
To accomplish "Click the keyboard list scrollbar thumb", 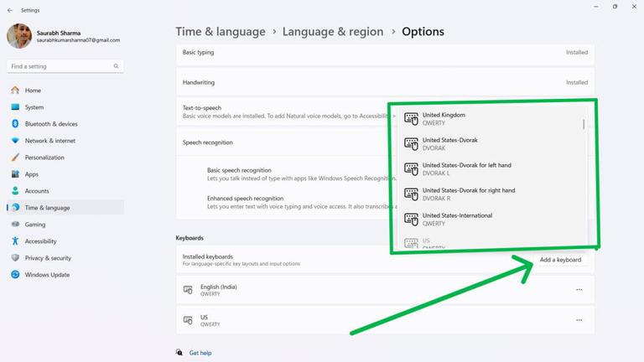I will pyautogui.click(x=584, y=124).
